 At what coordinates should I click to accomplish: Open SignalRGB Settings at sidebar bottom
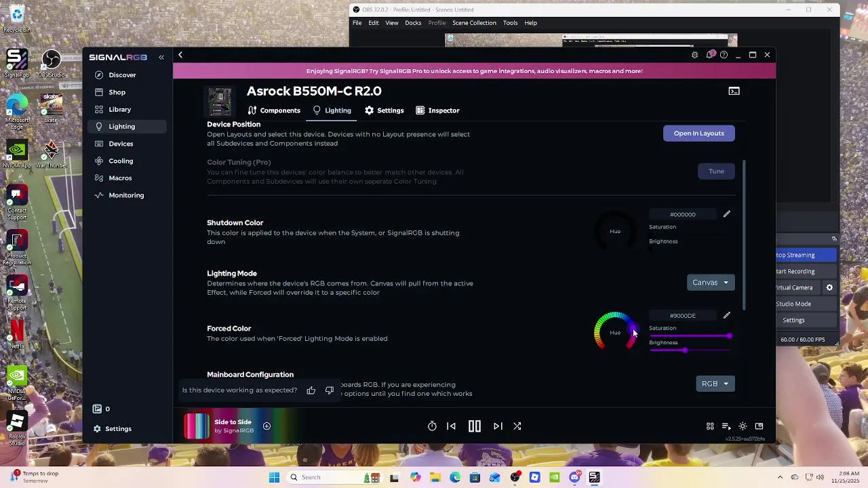tap(113, 428)
